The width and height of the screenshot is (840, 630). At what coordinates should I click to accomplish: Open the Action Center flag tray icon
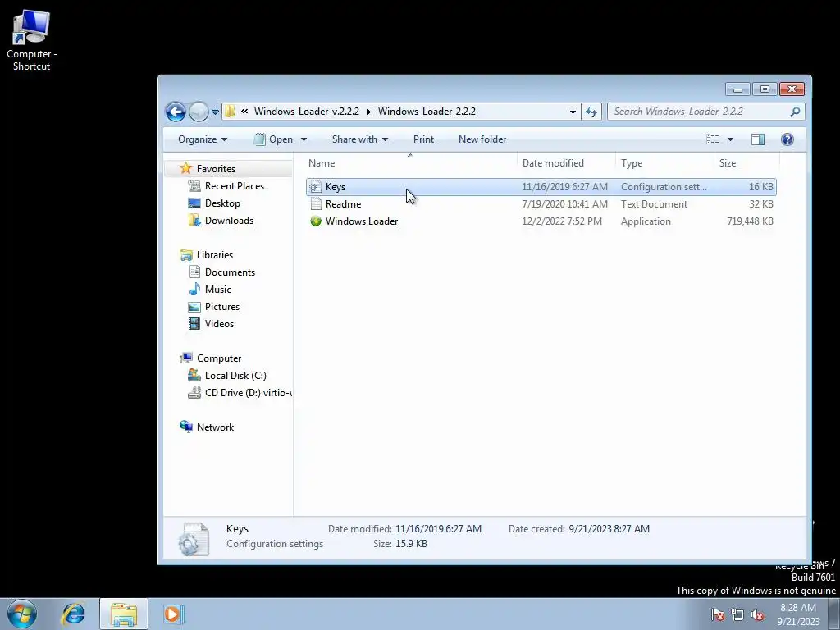click(718, 615)
